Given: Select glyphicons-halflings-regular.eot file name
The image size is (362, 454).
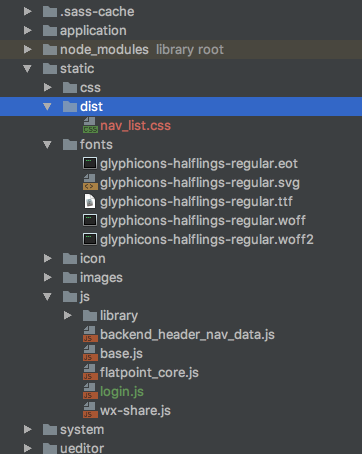Looking at the screenshot, I should coord(199,164).
